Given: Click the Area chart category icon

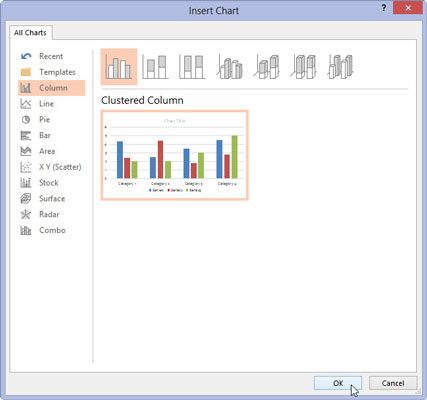Looking at the screenshot, I should [x=26, y=151].
